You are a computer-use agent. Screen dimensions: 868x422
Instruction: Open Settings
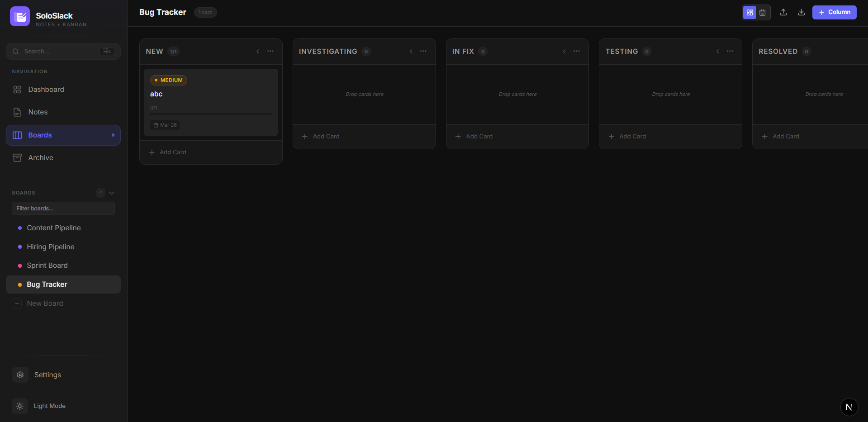click(x=63, y=375)
